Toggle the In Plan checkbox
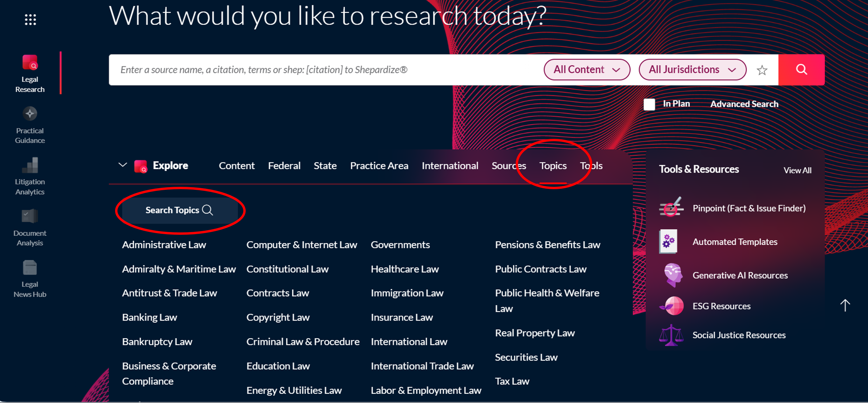Image resolution: width=868 pixels, height=403 pixels. 649,104
